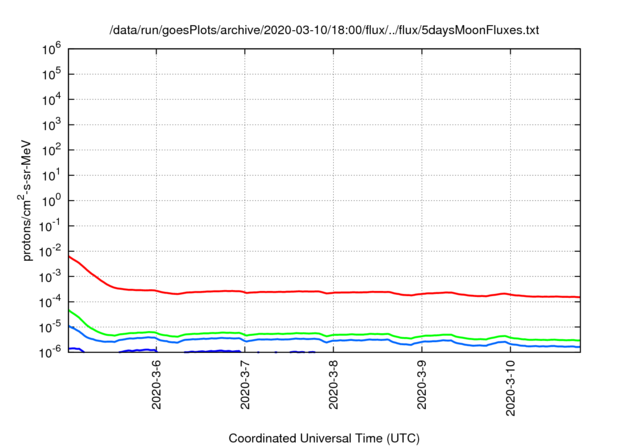The image size is (640, 448).
Task: Click the '2020-3-10' date label
Action: 510,388
